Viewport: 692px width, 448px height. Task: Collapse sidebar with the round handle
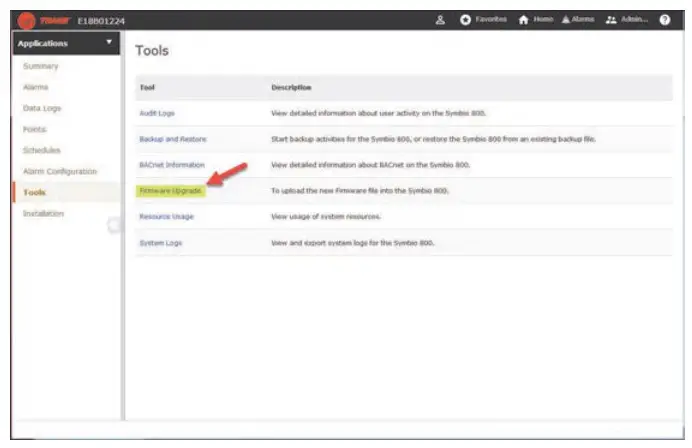pyautogui.click(x=114, y=225)
